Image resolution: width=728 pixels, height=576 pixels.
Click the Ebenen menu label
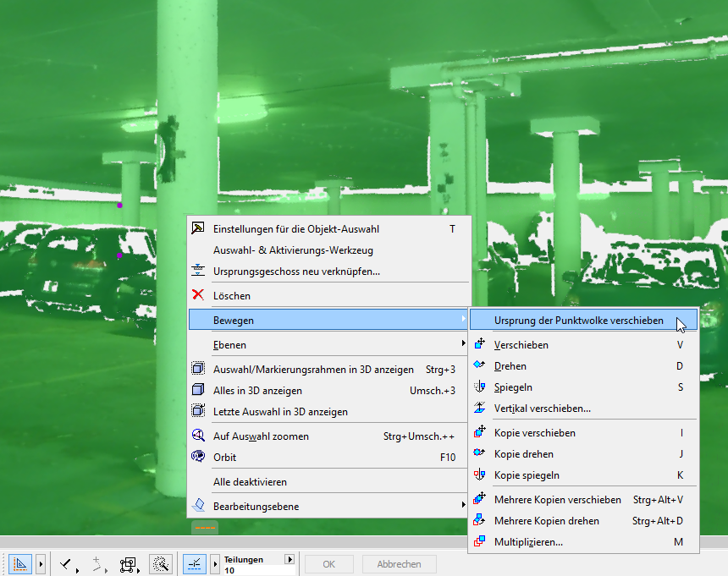coord(229,345)
